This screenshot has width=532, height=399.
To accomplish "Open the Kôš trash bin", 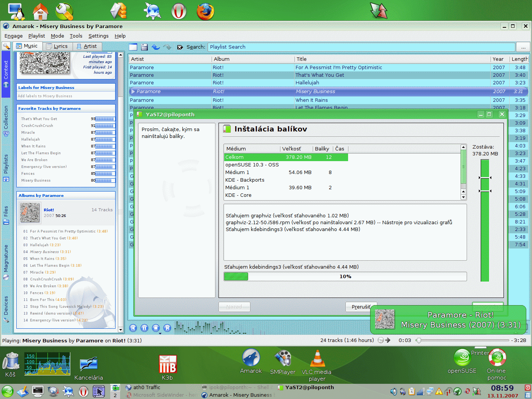I will click(11, 364).
